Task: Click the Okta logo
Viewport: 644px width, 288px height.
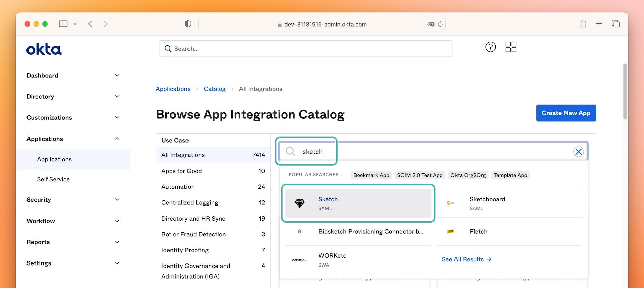Action: 44,49
